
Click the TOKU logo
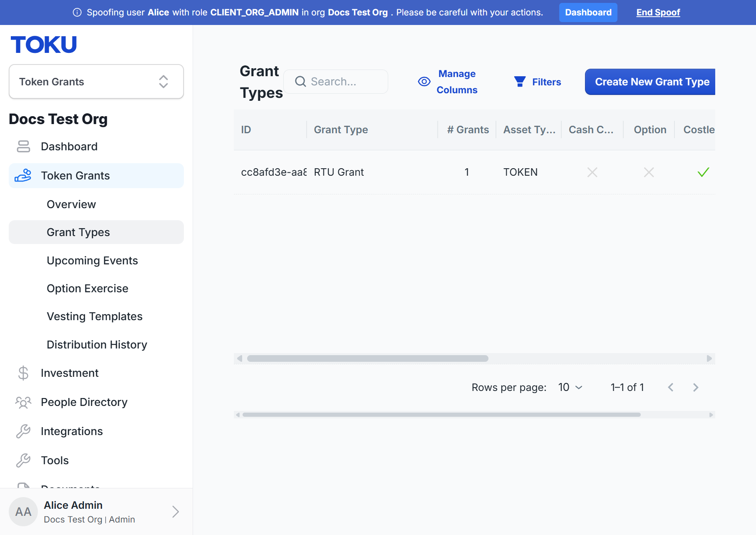[44, 45]
